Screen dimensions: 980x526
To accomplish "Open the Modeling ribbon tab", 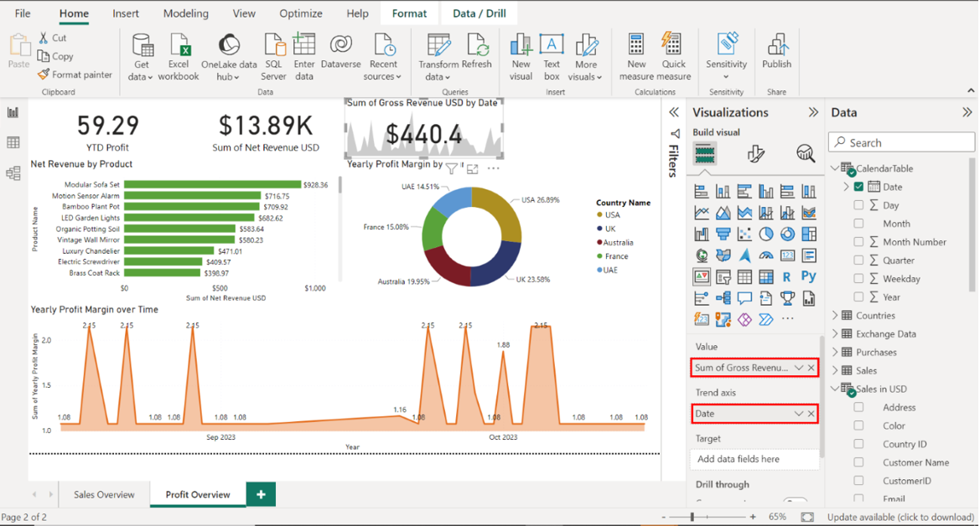I will point(186,13).
